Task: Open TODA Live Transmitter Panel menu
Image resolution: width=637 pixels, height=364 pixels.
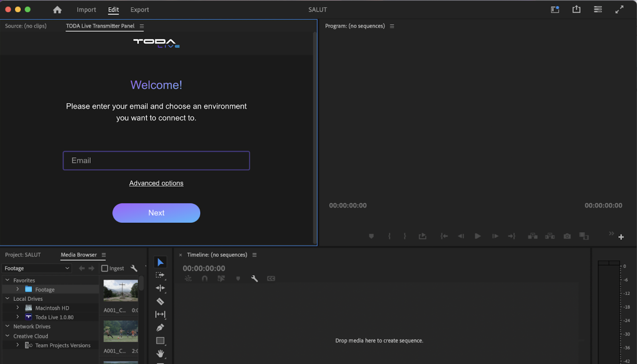Action: tap(142, 26)
